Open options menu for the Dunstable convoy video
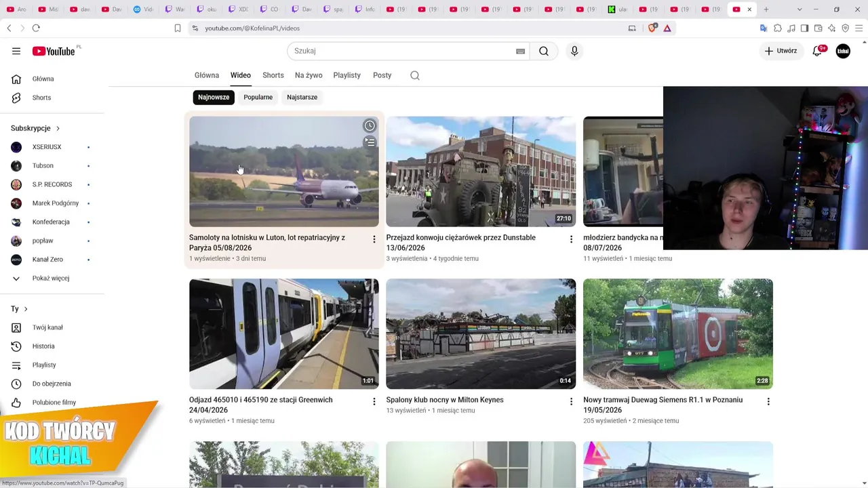Screen dimensions: 868x488 (571, 239)
